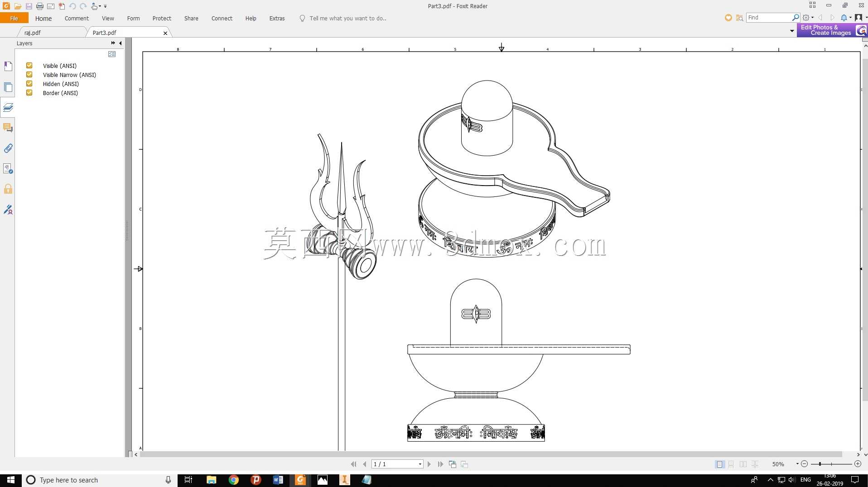Click the Email envelope icon in quick access toolbar
The height and width of the screenshot is (487, 868).
click(x=51, y=6)
